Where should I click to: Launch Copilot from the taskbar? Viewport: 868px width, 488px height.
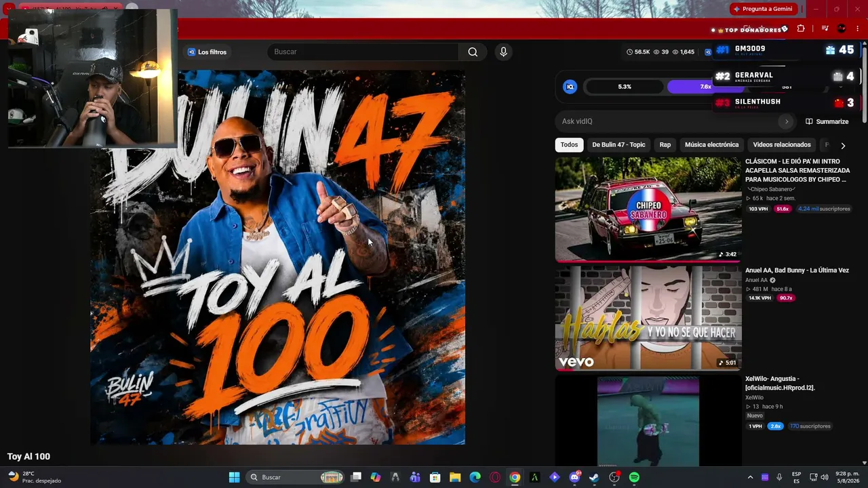point(376,477)
